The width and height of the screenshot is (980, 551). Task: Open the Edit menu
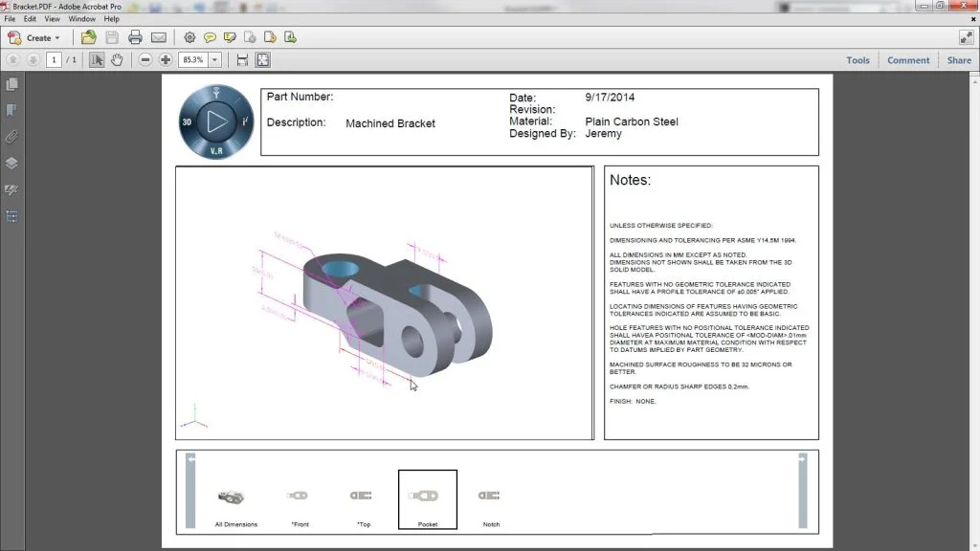30,18
